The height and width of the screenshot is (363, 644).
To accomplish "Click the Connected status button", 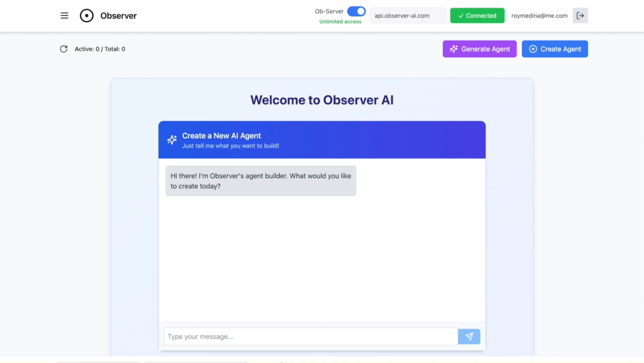I will tap(477, 16).
